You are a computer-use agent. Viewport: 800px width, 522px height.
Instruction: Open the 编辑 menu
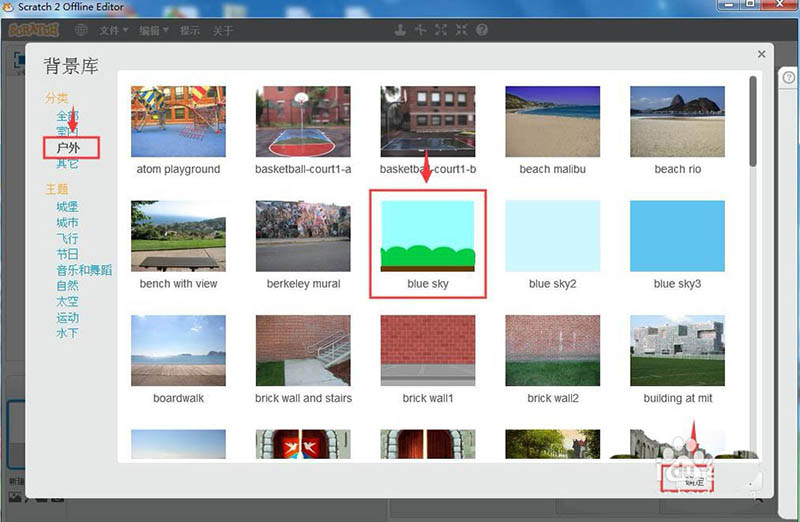154,31
